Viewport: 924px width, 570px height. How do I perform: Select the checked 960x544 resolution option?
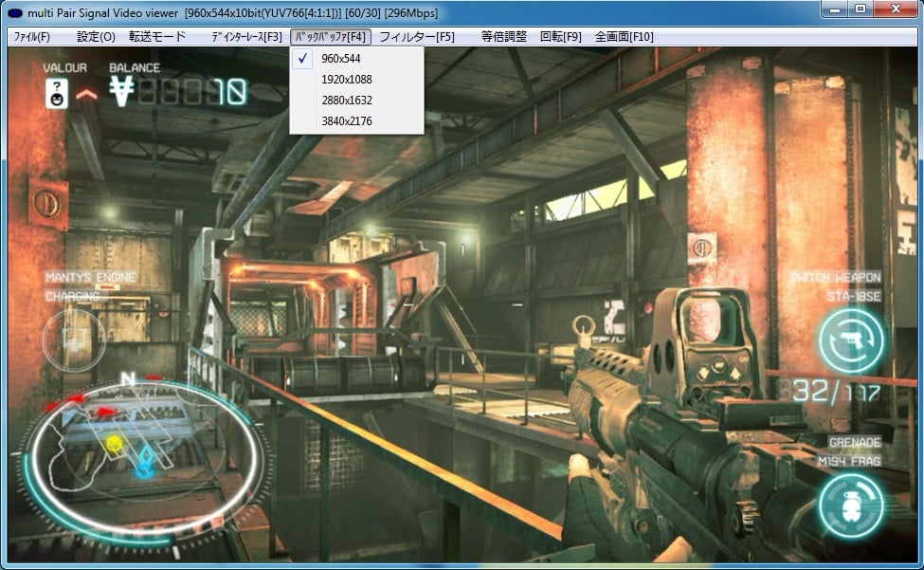[341, 59]
